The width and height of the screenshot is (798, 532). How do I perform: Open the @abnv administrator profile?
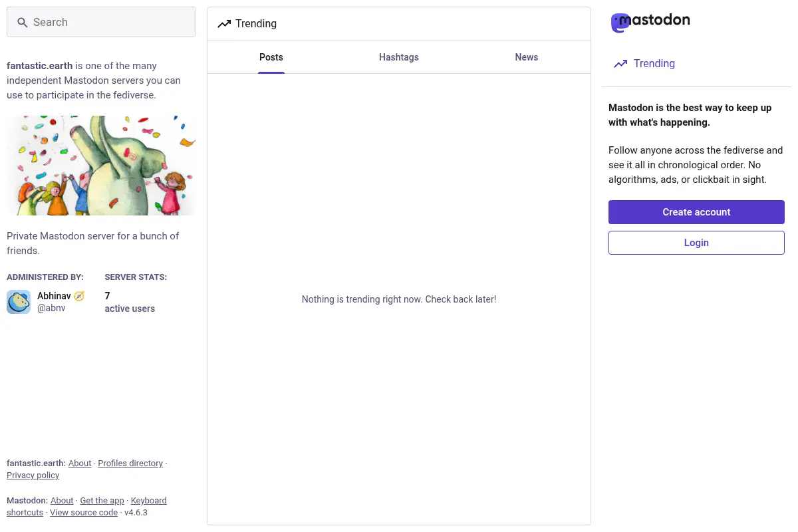click(51, 309)
